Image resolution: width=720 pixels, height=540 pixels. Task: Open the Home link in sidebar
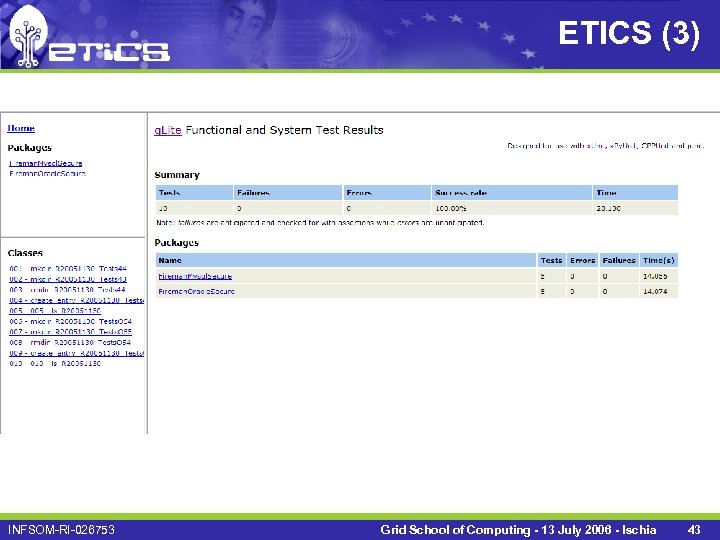point(21,128)
